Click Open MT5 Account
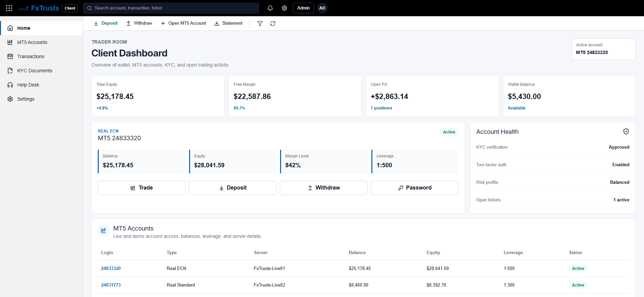Image resolution: width=644 pixels, height=297 pixels. click(183, 23)
